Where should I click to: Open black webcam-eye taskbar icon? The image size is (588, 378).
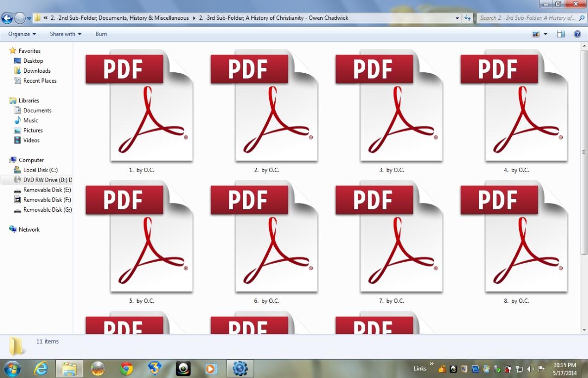pyautogui.click(x=183, y=369)
